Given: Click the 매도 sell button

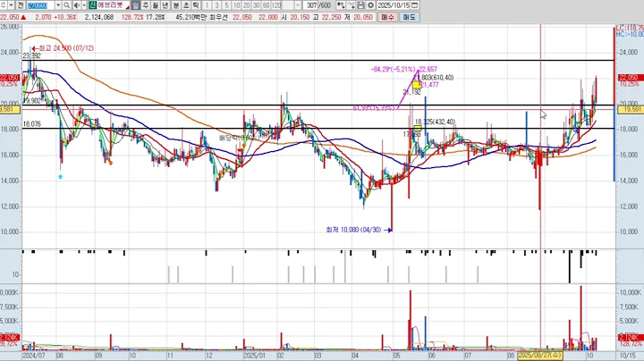Looking at the screenshot, I should pos(409,17).
